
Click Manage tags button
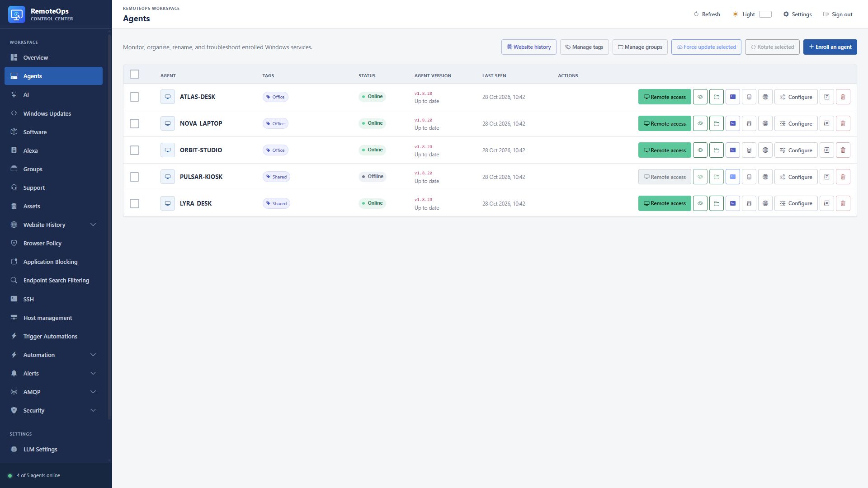[x=585, y=47]
